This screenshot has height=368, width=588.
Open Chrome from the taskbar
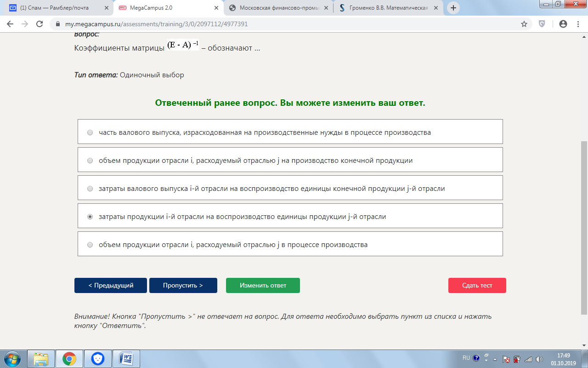point(69,358)
